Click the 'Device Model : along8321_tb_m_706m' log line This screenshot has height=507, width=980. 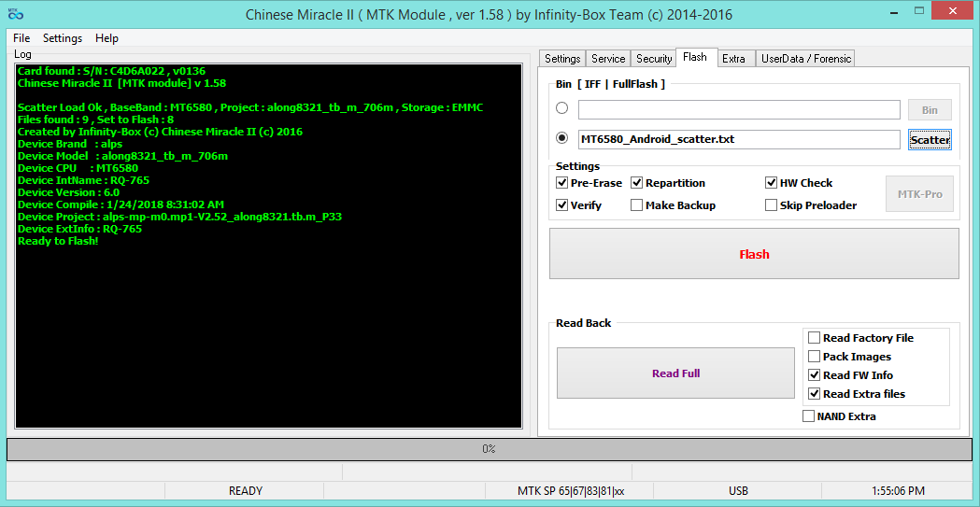pos(122,156)
